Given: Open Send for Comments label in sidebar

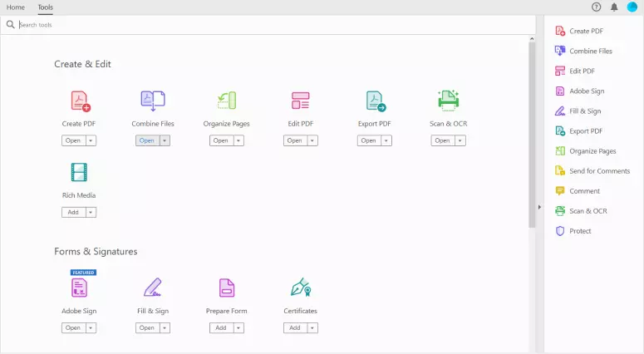Looking at the screenshot, I should pos(600,171).
